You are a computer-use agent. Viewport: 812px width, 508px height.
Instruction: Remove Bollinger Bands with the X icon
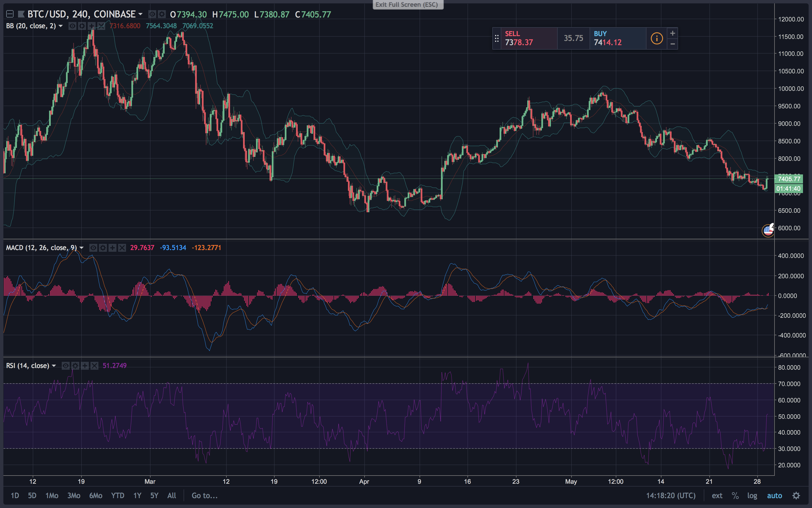[x=101, y=26]
